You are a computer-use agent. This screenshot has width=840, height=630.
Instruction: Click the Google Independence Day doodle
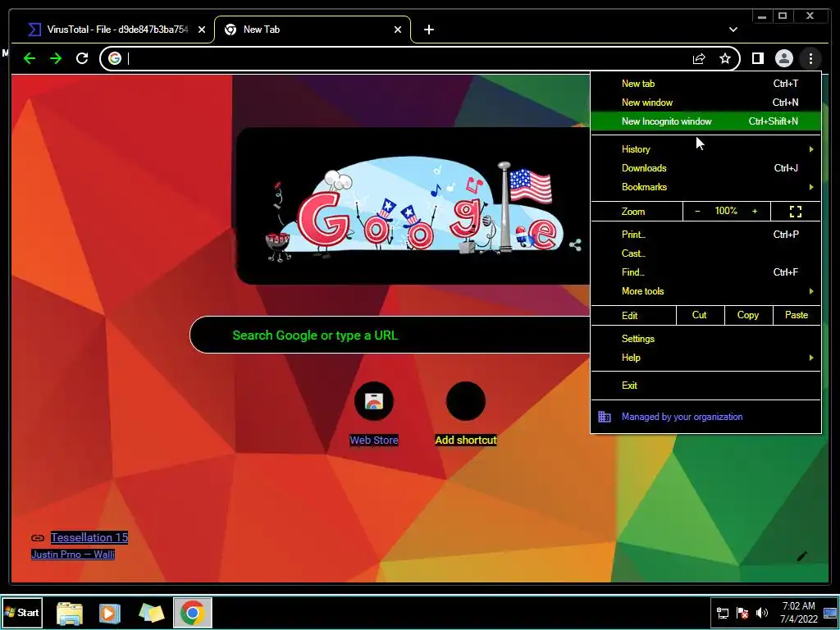coord(413,210)
